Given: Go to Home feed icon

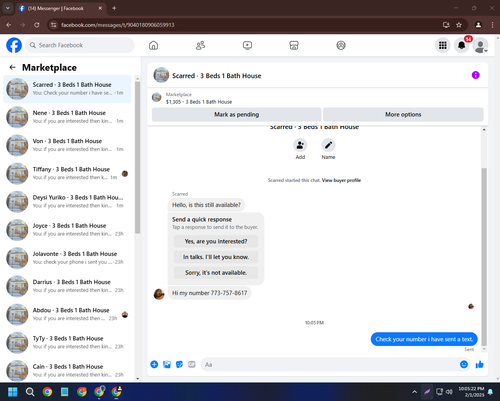Looking at the screenshot, I should coord(153,45).
